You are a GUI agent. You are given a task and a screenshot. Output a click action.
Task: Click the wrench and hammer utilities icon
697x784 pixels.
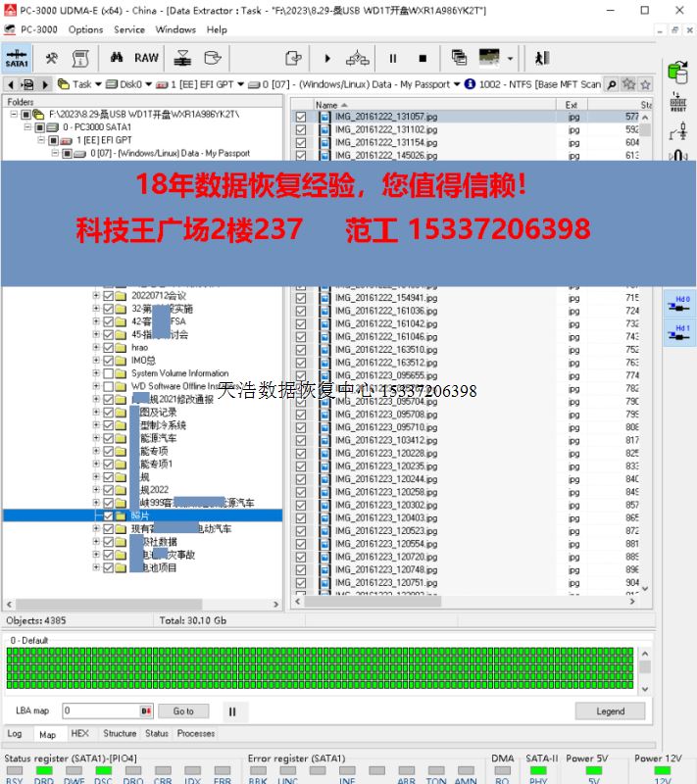pyautogui.click(x=52, y=58)
